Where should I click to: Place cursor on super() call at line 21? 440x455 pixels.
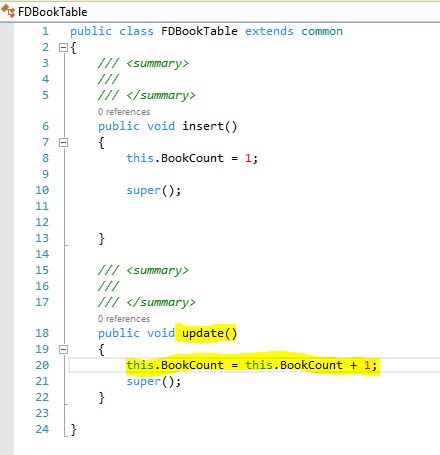tap(154, 381)
